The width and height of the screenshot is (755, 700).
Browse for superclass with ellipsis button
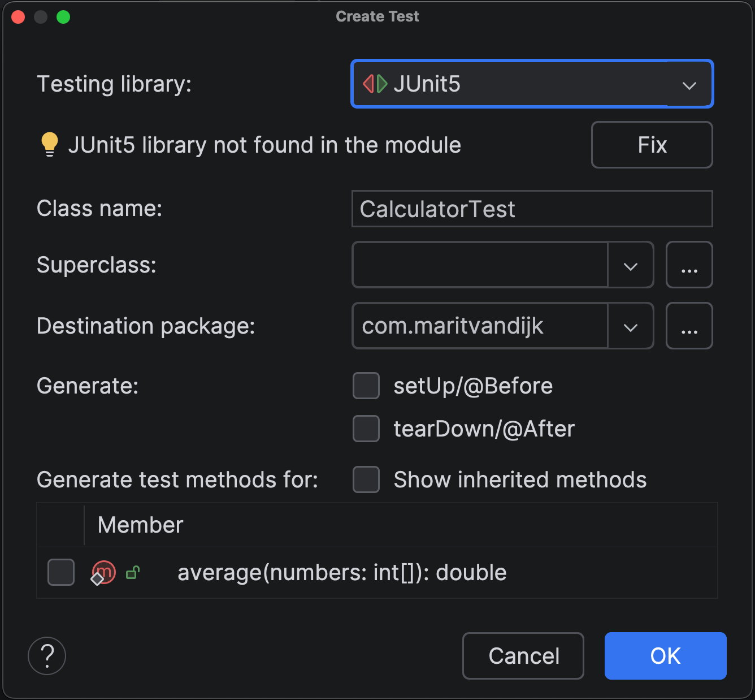689,265
